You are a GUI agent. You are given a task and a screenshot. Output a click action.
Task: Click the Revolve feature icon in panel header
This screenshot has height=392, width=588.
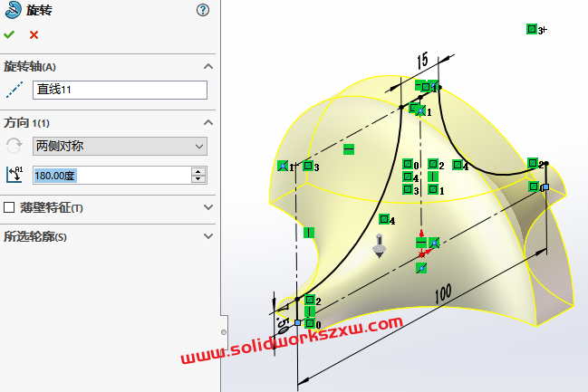click(13, 10)
